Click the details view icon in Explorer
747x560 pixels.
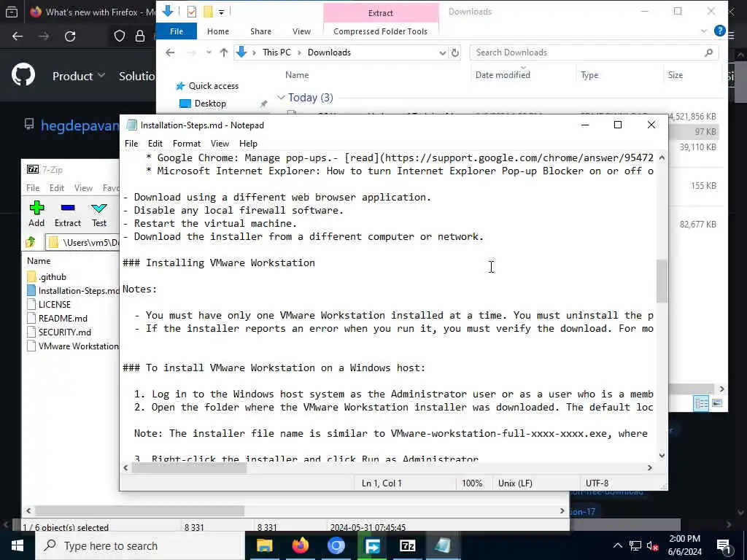(x=701, y=403)
